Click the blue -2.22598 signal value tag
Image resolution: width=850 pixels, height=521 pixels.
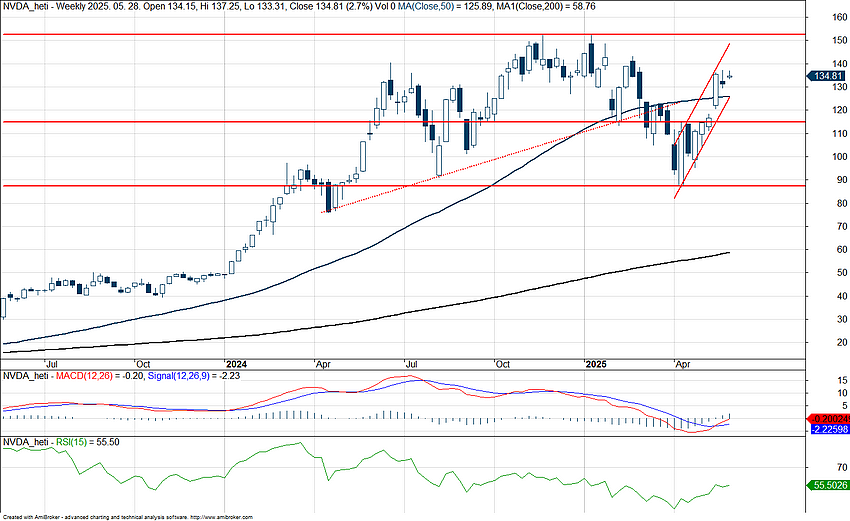(829, 429)
